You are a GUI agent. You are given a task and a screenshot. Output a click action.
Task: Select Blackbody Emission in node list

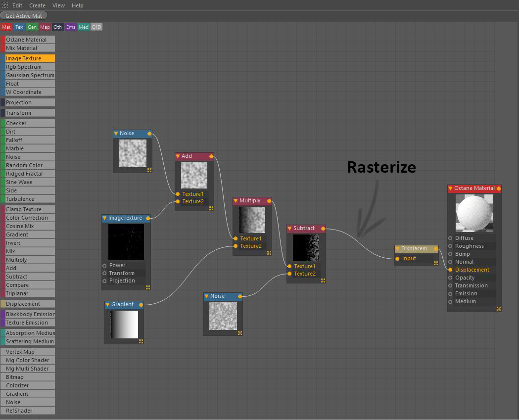click(28, 314)
